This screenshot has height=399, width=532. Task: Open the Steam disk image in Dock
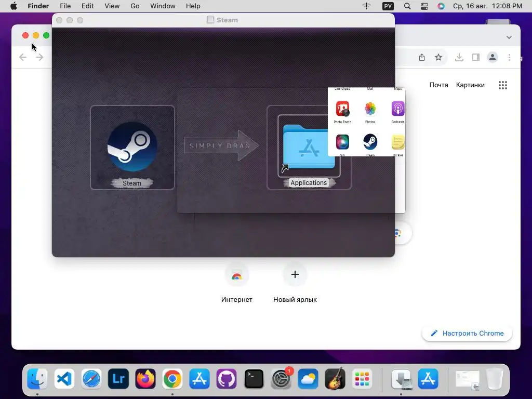(x=402, y=379)
